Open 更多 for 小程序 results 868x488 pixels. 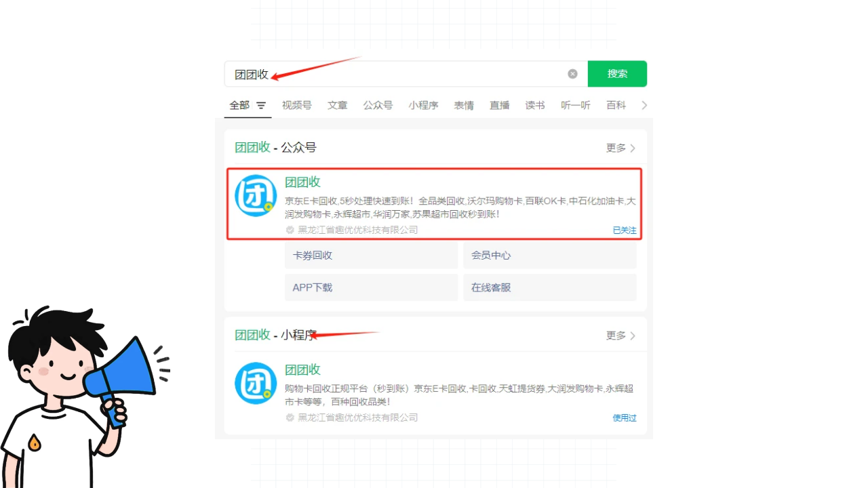tap(620, 335)
